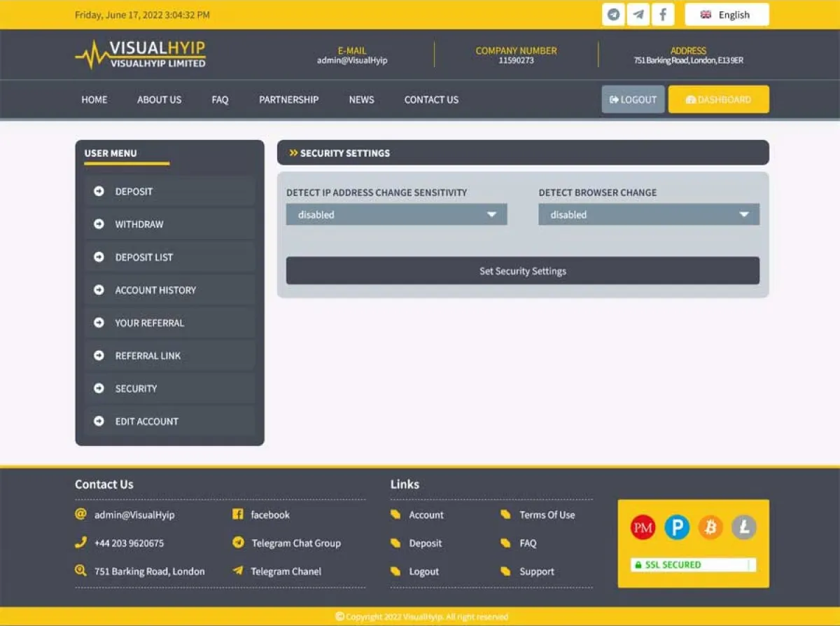Open Detect IP Address Change Sensitivity dropdown
840x626 pixels.
396,214
